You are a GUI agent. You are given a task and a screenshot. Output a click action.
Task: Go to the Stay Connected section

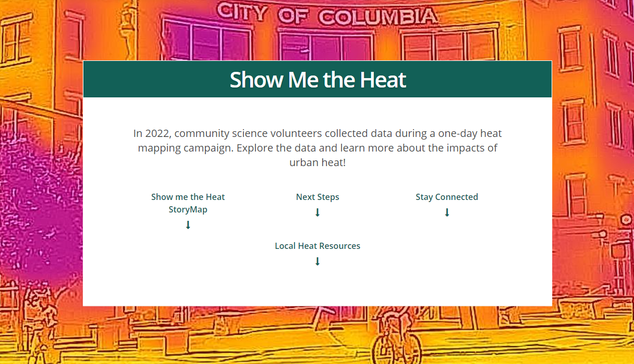click(x=447, y=197)
